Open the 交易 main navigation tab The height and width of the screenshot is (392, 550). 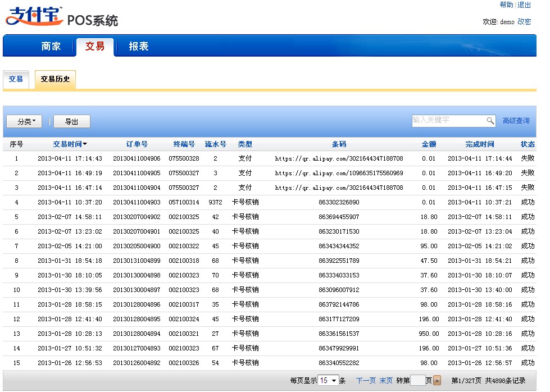[95, 46]
